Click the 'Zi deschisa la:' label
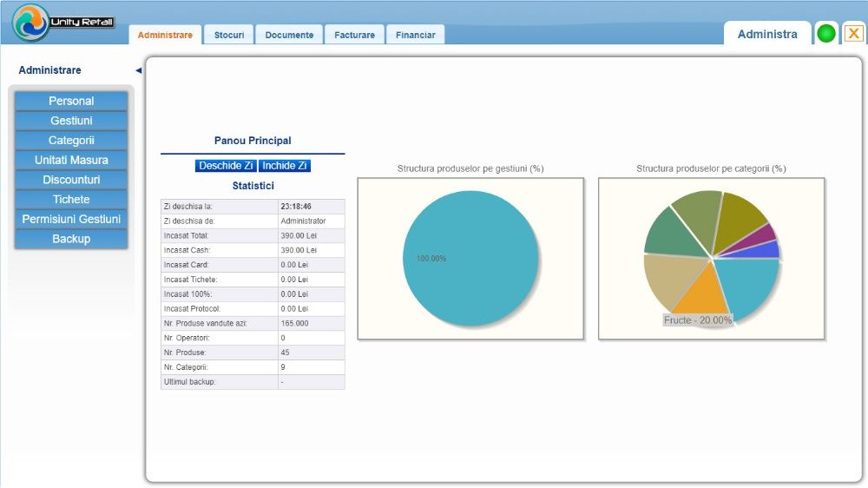This screenshot has height=488, width=868. tap(187, 207)
